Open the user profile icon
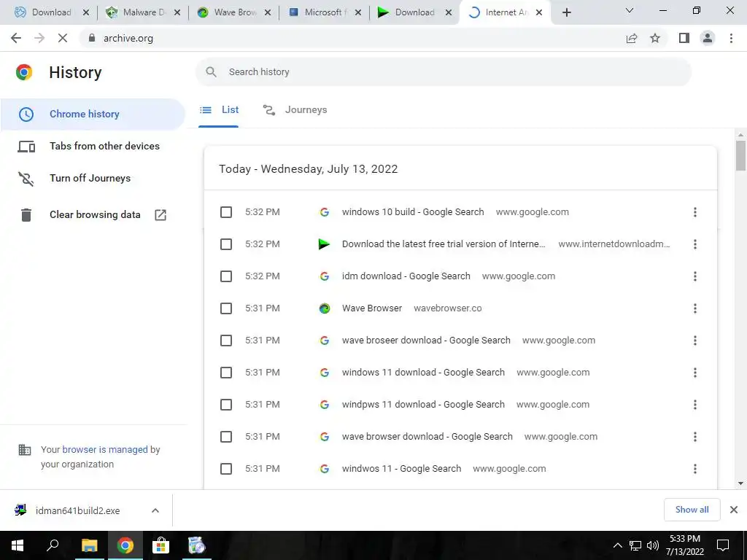This screenshot has height=560, width=747. pyautogui.click(x=708, y=38)
